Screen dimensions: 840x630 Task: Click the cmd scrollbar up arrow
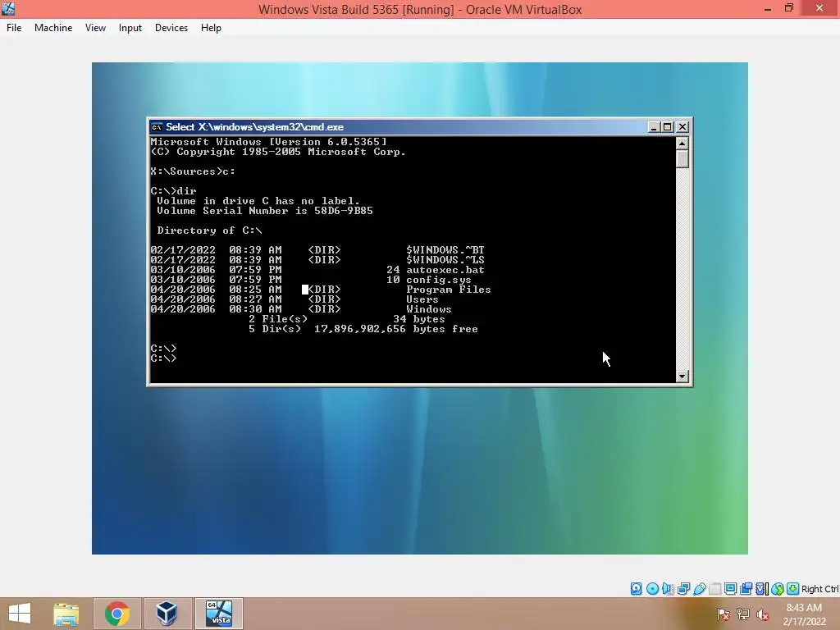coord(682,143)
